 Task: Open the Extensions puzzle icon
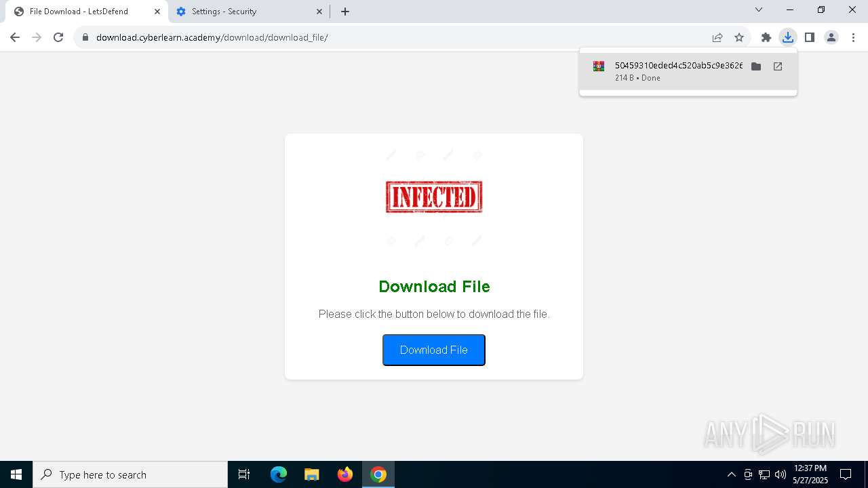click(766, 37)
